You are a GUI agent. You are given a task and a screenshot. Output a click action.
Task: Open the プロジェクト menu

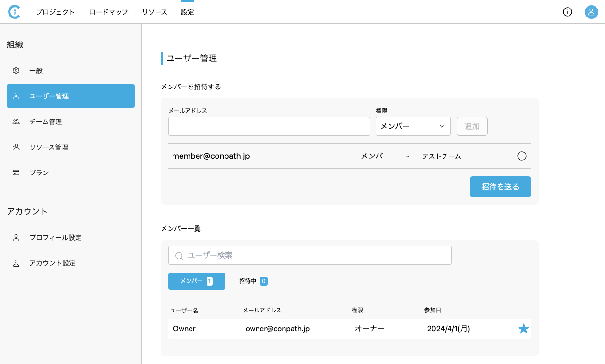click(55, 12)
